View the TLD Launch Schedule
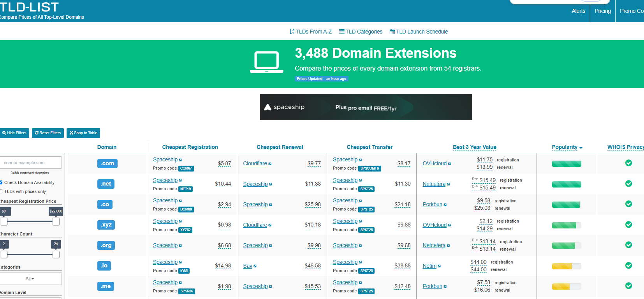644x299 pixels. click(419, 32)
